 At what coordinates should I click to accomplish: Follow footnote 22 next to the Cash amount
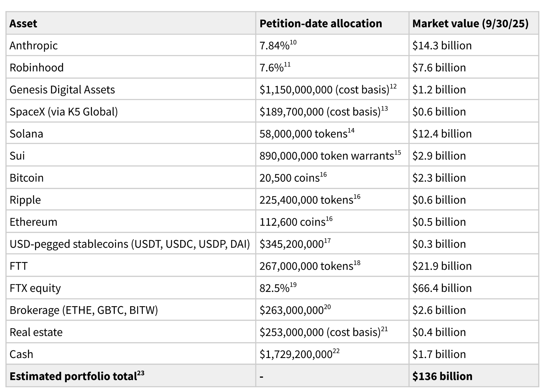coord(336,351)
